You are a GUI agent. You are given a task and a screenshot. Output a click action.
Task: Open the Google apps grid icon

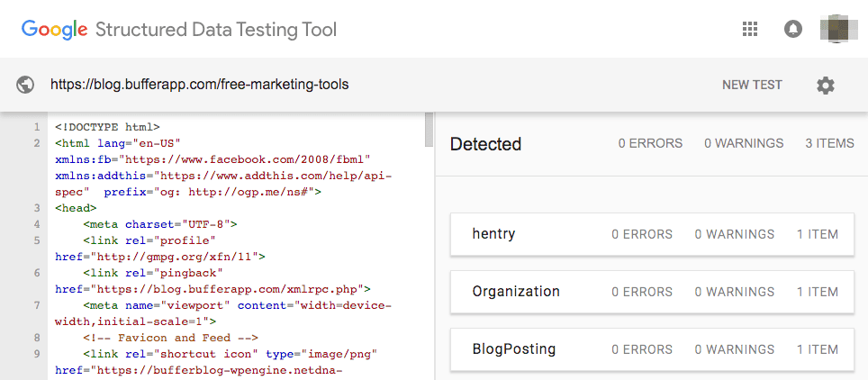pos(749,30)
